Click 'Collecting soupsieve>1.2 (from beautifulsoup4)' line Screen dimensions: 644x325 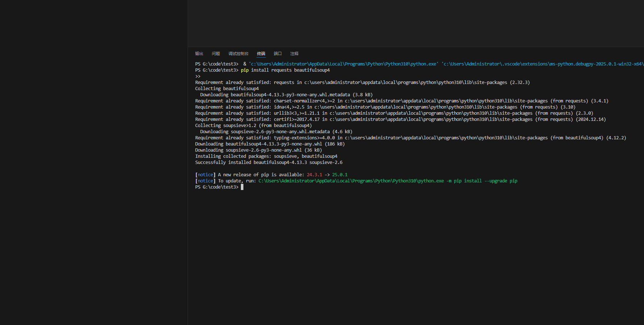254,126
